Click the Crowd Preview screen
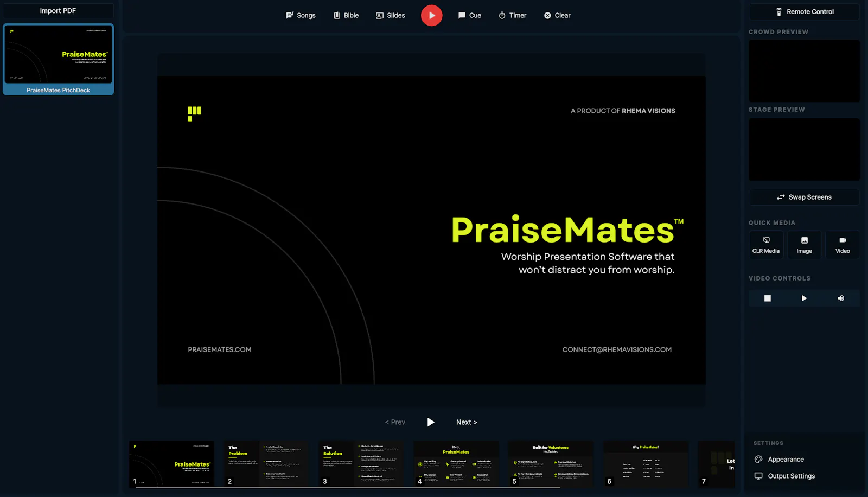The height and width of the screenshot is (497, 868). coord(804,71)
